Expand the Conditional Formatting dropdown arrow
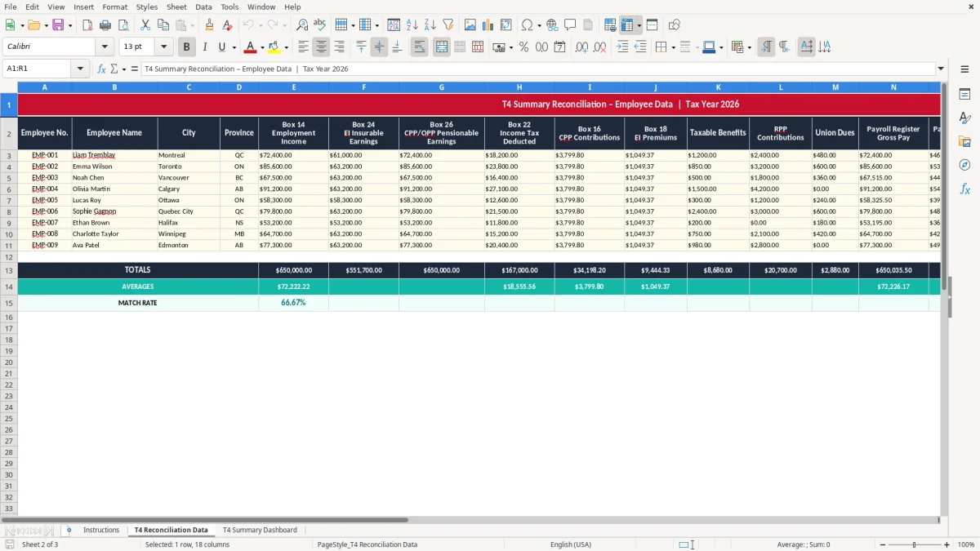 (x=749, y=47)
